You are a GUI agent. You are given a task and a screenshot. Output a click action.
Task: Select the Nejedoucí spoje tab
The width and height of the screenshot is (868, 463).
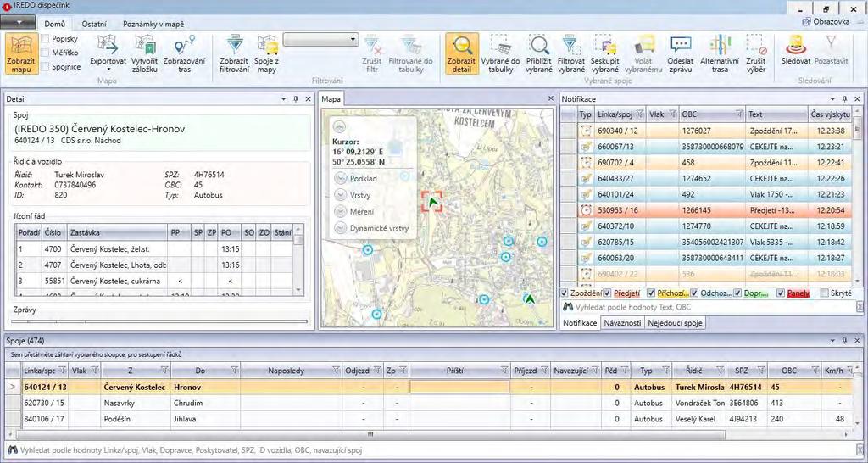pos(676,323)
